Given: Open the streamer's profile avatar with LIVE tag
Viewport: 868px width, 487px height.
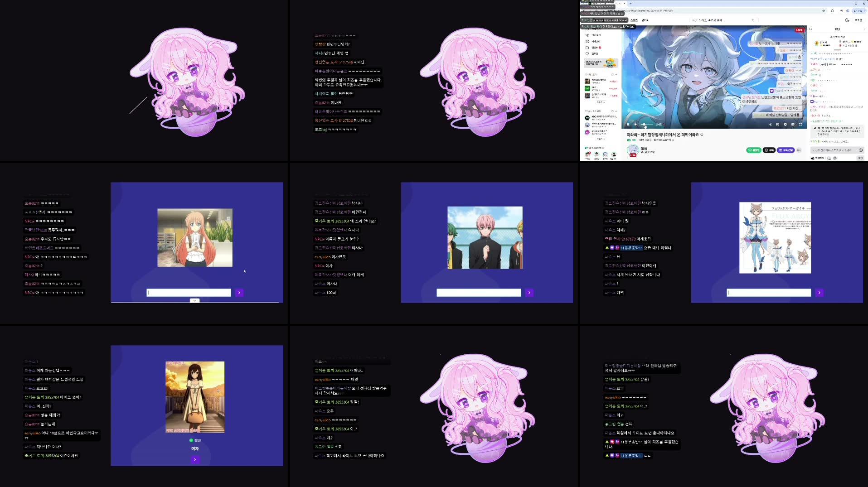Looking at the screenshot, I should click(633, 150).
